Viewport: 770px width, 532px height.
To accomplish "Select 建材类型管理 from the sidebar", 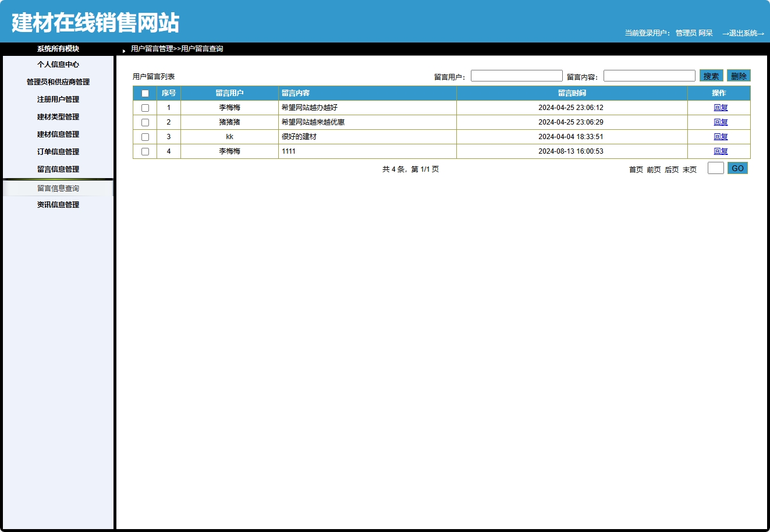I will (x=58, y=117).
